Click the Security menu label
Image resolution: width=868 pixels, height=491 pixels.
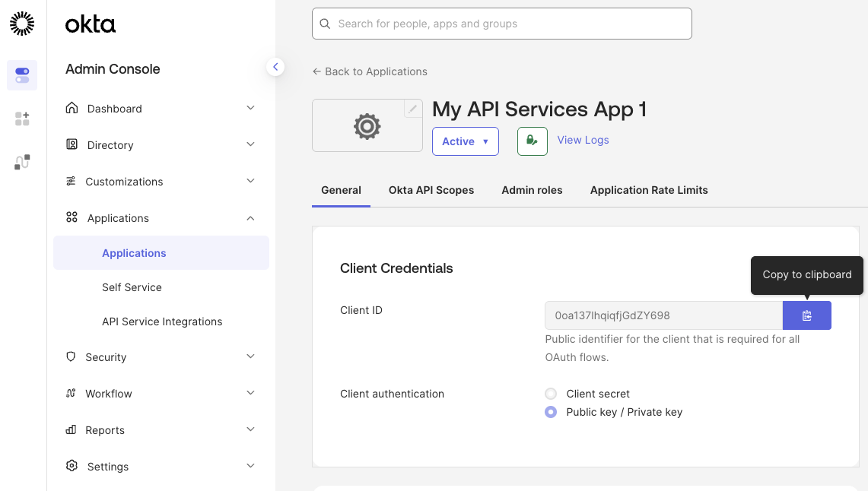coord(106,357)
